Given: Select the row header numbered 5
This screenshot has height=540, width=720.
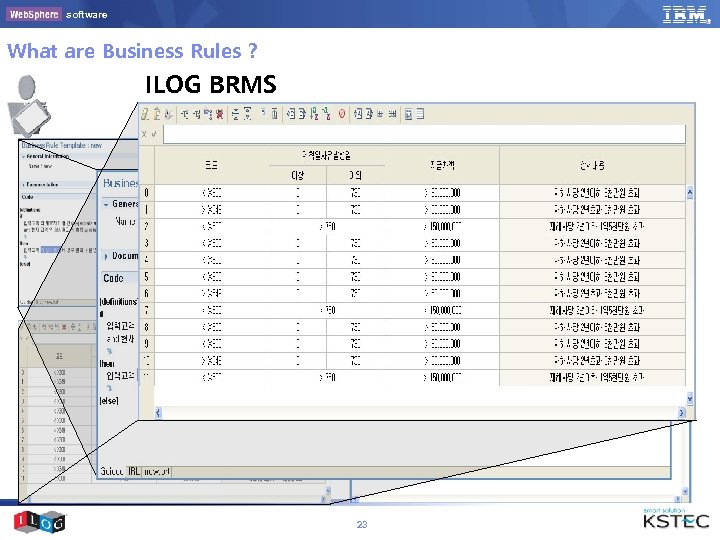Looking at the screenshot, I should click(146, 277).
